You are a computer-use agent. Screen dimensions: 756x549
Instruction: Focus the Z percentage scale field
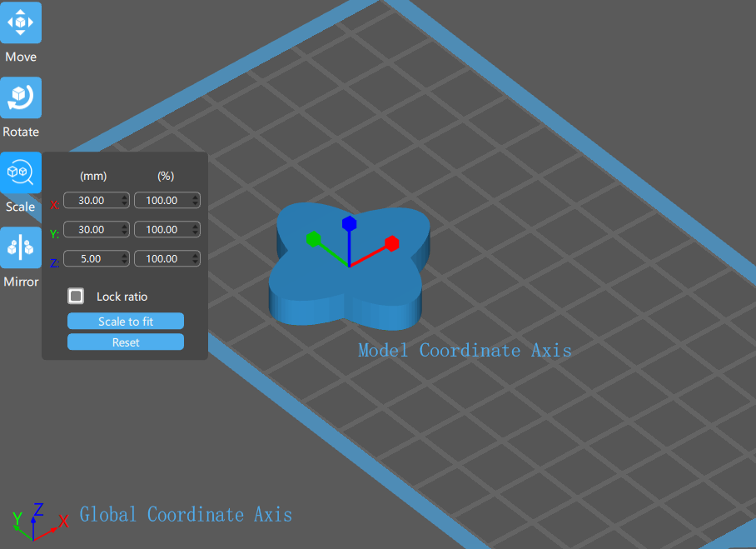click(x=162, y=259)
